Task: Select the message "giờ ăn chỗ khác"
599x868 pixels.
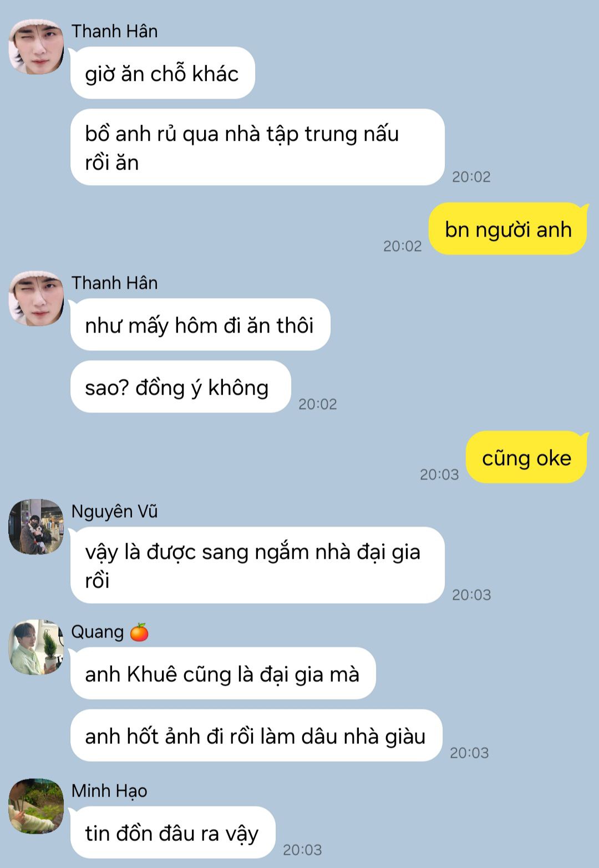Action: pos(163,73)
